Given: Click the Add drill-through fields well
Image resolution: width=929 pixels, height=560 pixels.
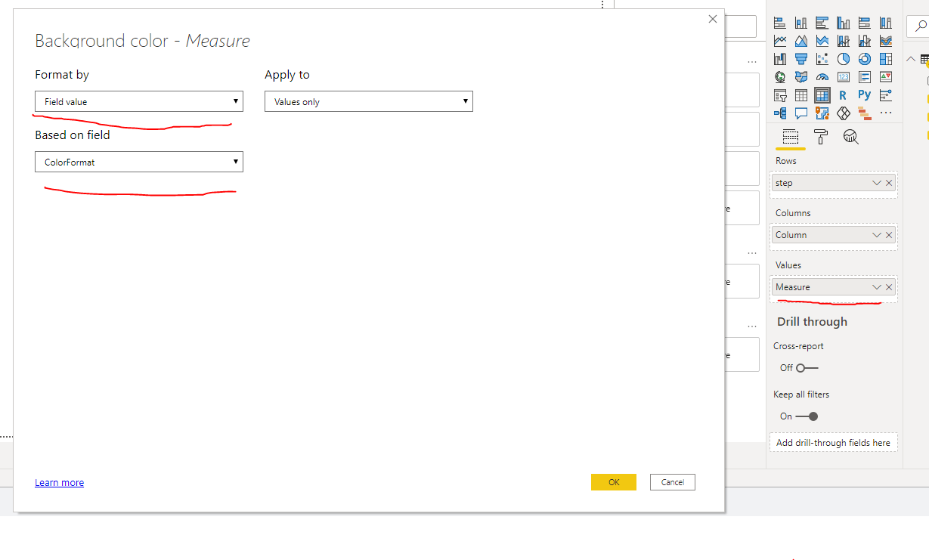Looking at the screenshot, I should tap(833, 443).
